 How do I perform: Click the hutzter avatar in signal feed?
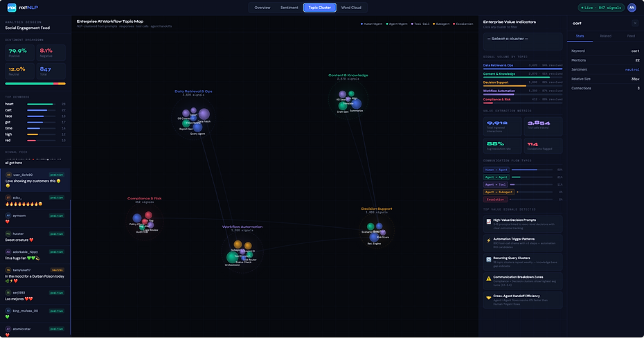[8, 233]
